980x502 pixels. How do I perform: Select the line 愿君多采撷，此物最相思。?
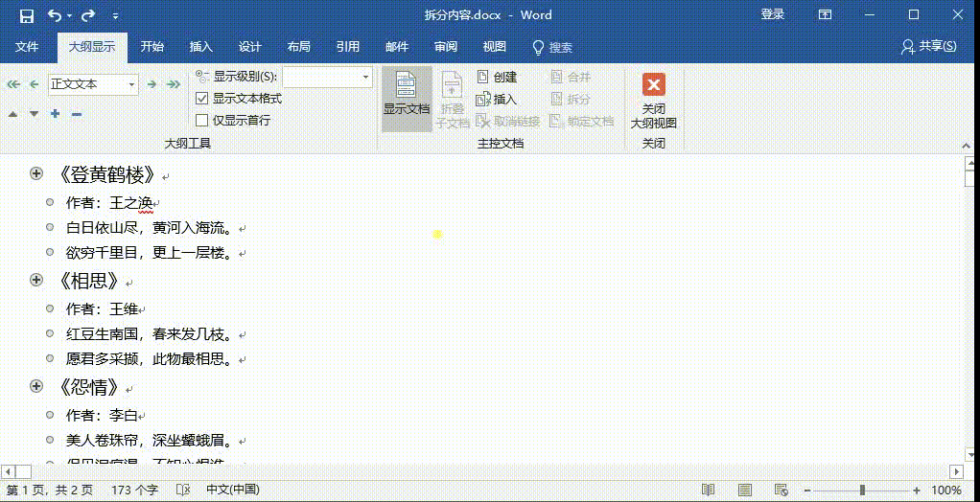click(150, 359)
